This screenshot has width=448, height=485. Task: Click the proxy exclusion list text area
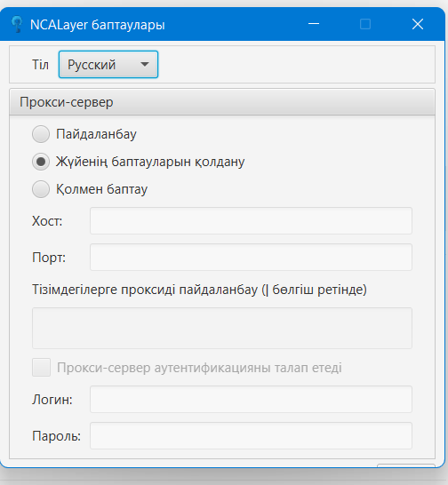click(222, 328)
